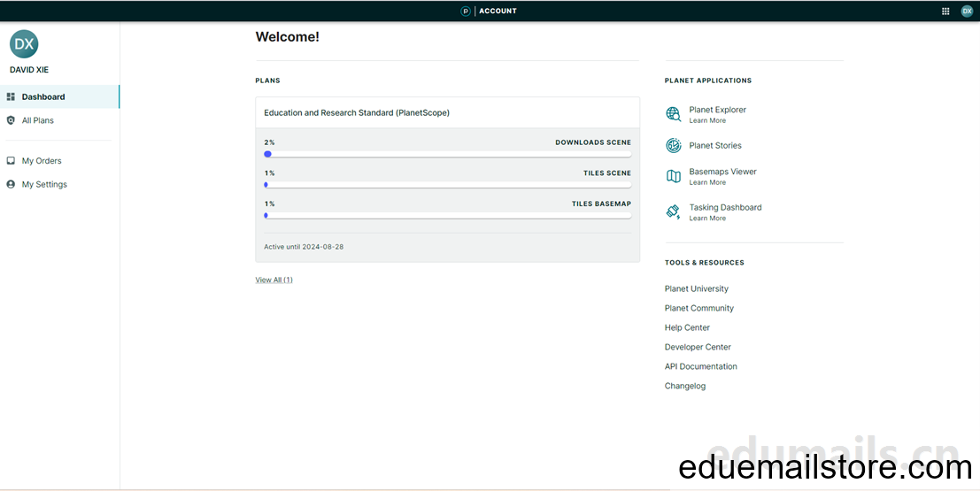Image resolution: width=980 pixels, height=491 pixels.
Task: Click the Downloads Scene usage progress bar
Action: (447, 154)
